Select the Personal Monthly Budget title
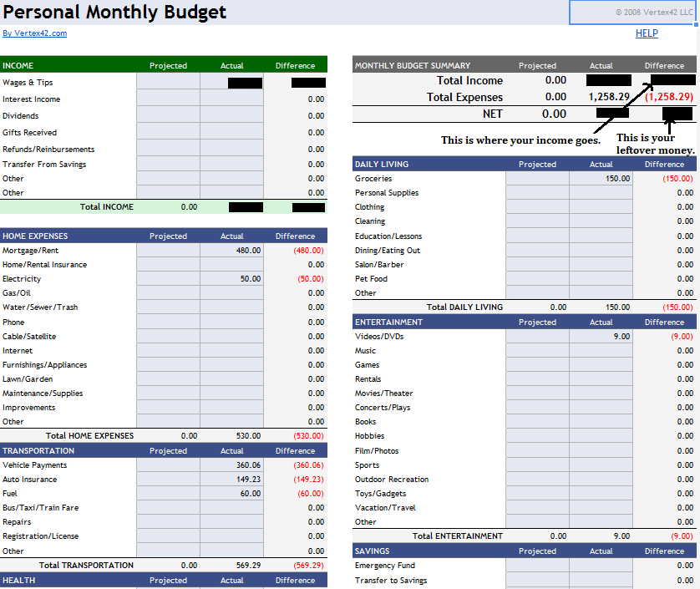 pyautogui.click(x=114, y=12)
